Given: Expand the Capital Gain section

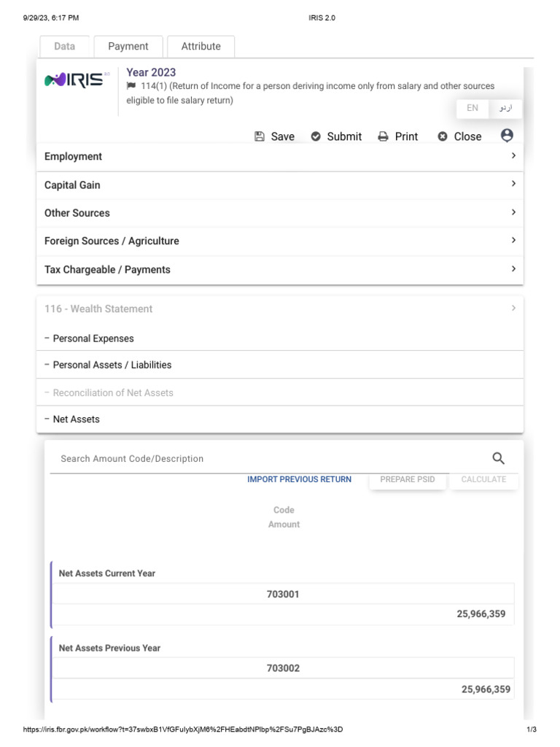Looking at the screenshot, I should [280, 185].
